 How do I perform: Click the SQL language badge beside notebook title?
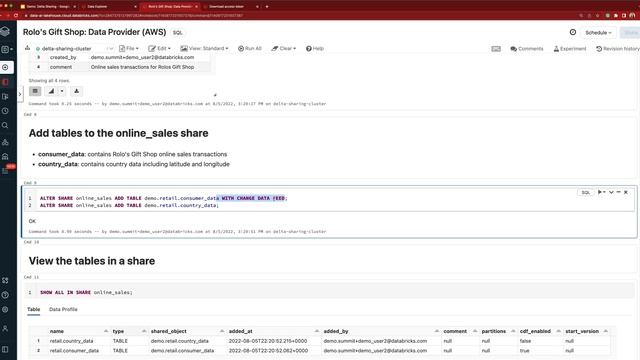(x=178, y=33)
